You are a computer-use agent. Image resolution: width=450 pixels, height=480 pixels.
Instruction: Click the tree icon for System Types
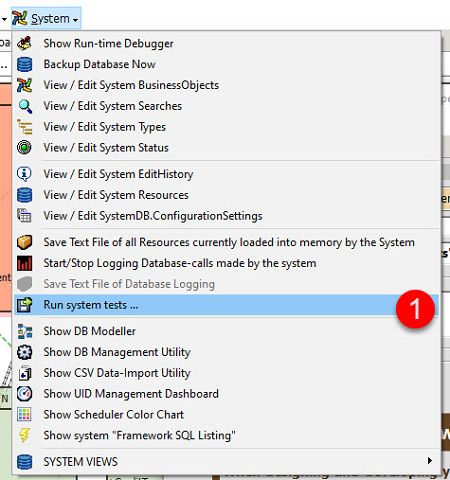(x=24, y=127)
